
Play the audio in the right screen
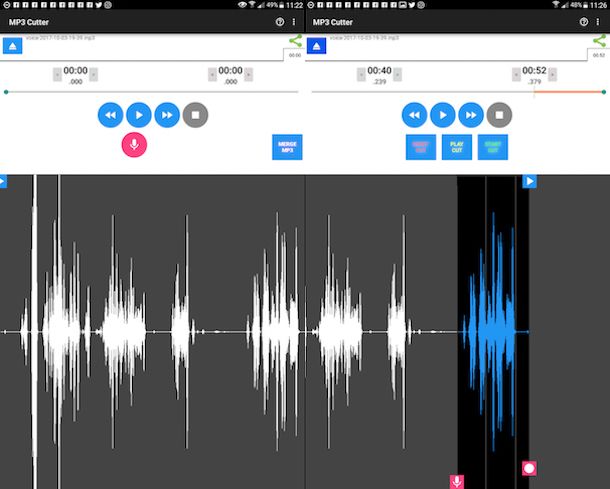[443, 115]
